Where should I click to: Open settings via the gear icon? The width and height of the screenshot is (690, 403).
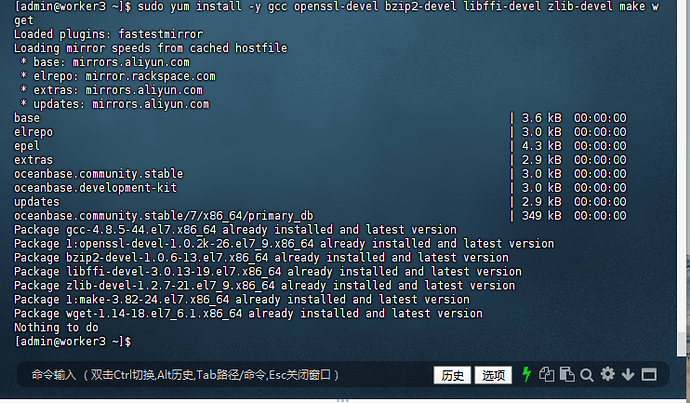[608, 375]
